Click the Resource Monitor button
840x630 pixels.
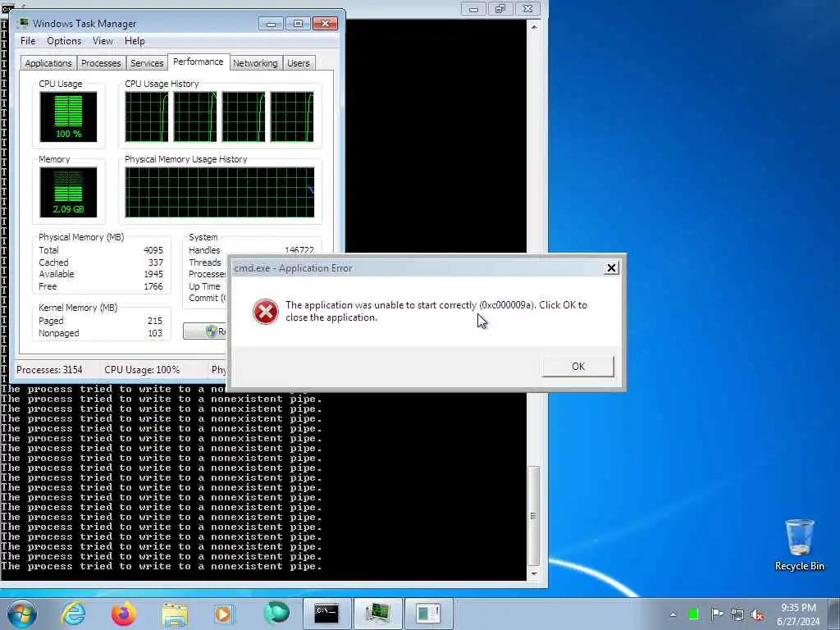pyautogui.click(x=205, y=331)
